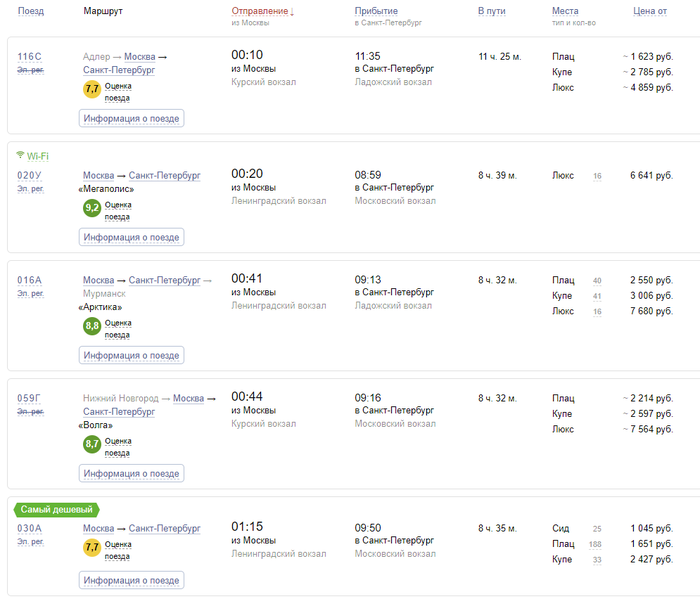Click Места column header
Image resolution: width=700 pixels, height=599 pixels.
click(x=565, y=11)
